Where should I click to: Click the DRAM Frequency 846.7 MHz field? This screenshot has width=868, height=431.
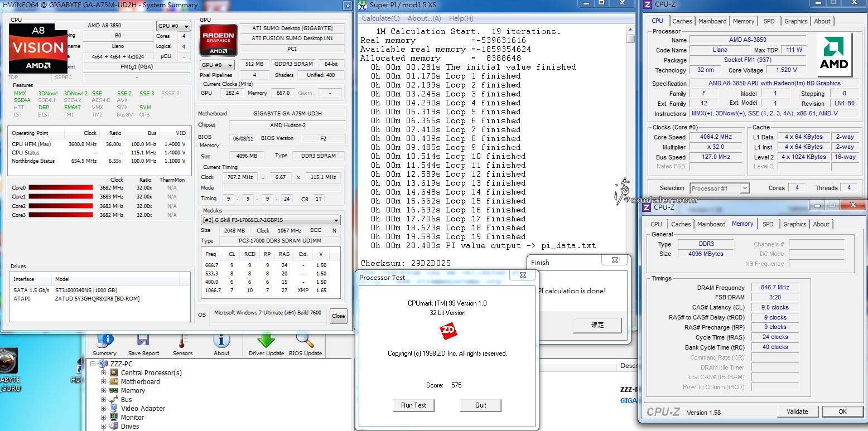775,288
